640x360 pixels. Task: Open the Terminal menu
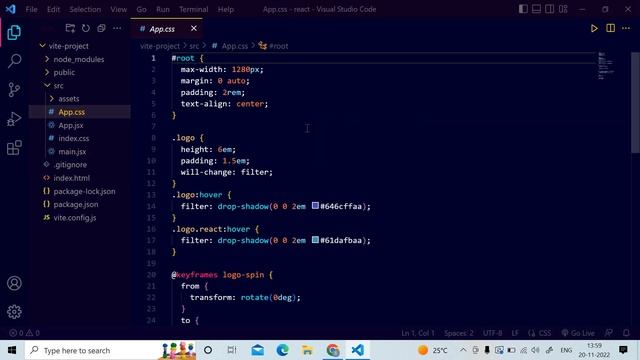click(x=193, y=9)
